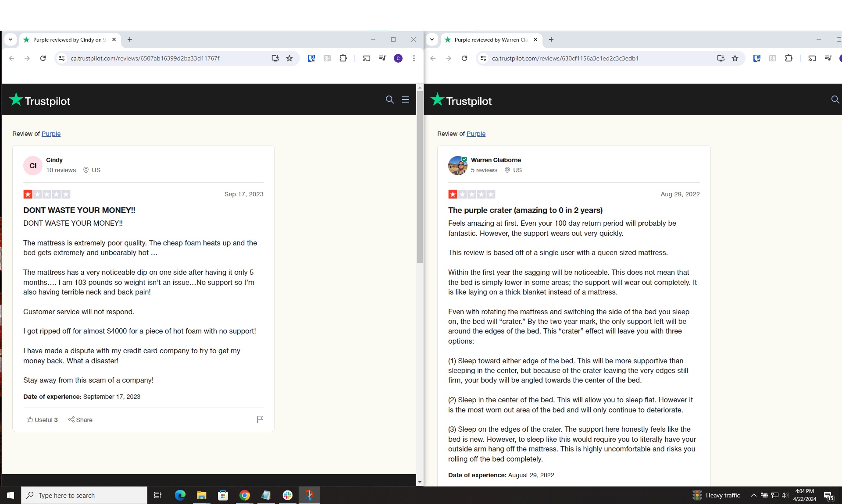Viewport: 842px width, 504px height.
Task: Open media control icon in left toolbar
Action: click(382, 58)
